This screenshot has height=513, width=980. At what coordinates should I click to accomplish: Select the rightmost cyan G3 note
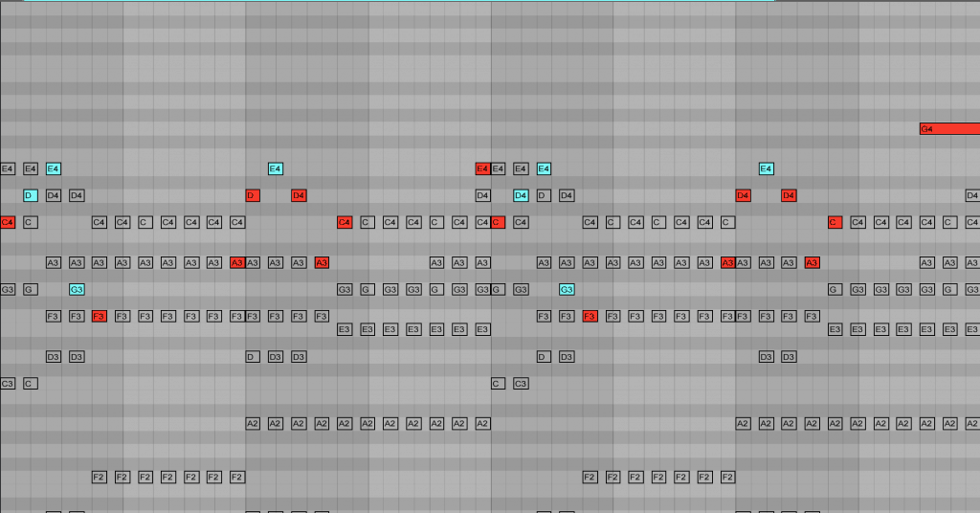coord(567,289)
